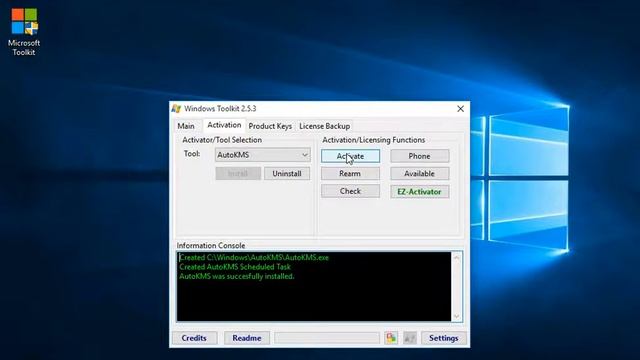Screen dimensions: 640x360
Task: Click 'Activator/Tool Selection' group title
Action: [222, 140]
